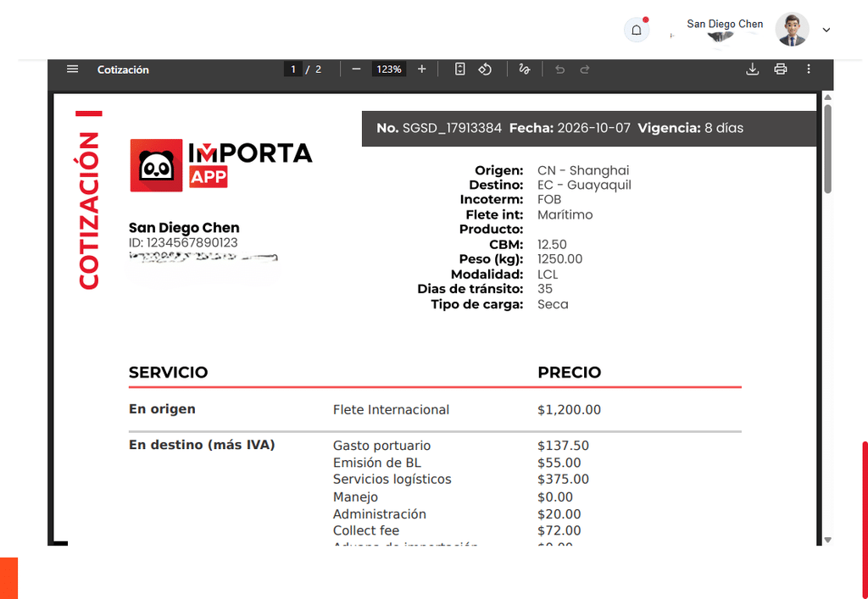Screen dimensions: 868x599
Task: Click the $20.00 price
Action: click(559, 514)
